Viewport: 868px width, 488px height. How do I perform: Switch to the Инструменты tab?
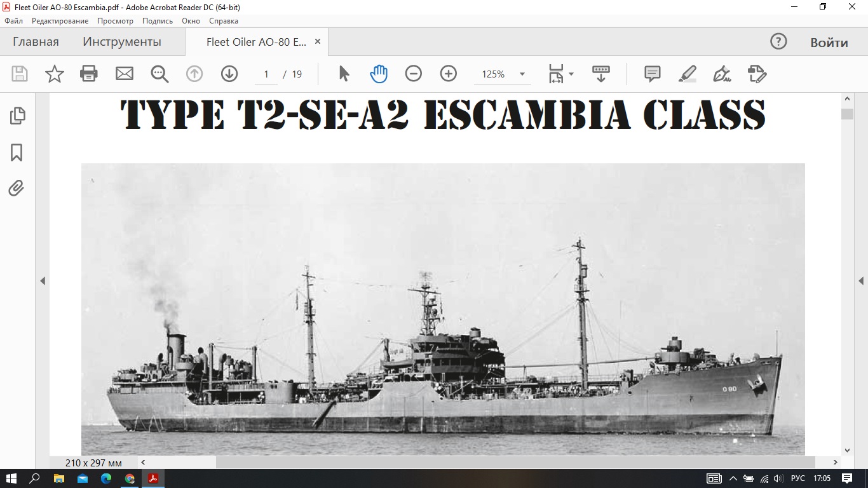122,42
